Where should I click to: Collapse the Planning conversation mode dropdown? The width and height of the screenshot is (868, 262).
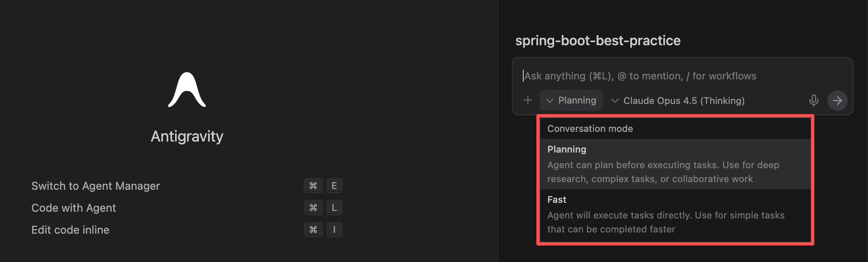point(571,101)
